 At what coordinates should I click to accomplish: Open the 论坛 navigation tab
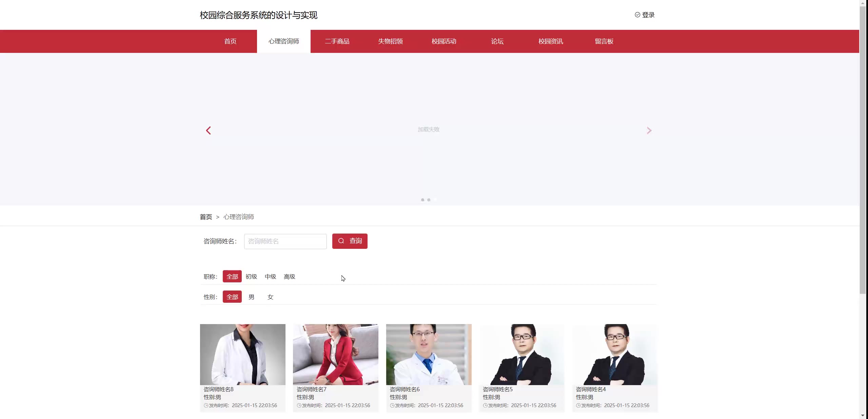(497, 41)
